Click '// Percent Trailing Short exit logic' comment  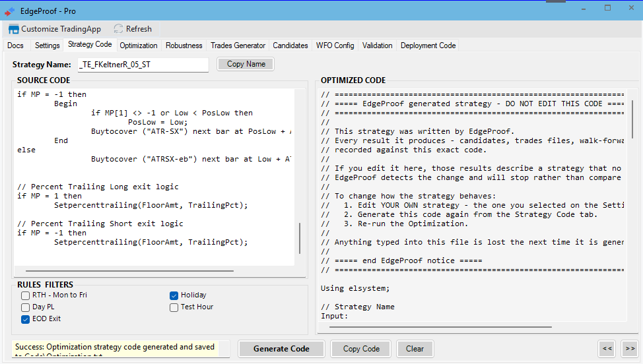click(100, 224)
